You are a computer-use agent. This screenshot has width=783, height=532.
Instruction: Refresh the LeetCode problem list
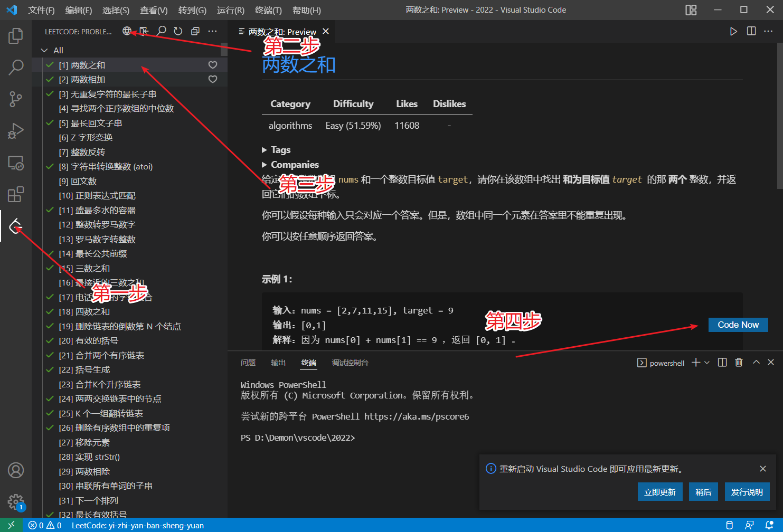pos(178,31)
